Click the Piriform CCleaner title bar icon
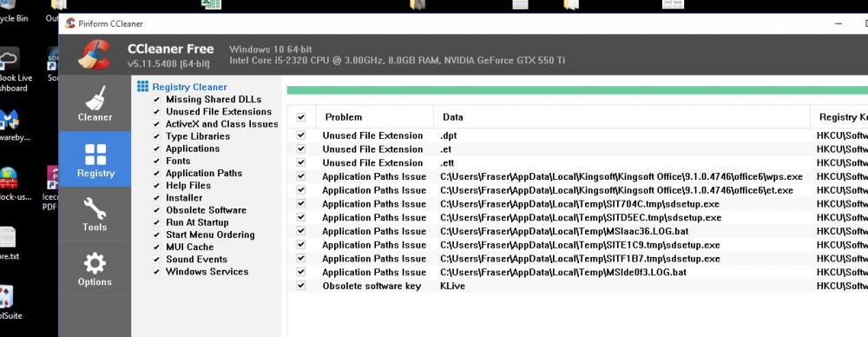The width and height of the screenshot is (868, 337). pyautogui.click(x=69, y=23)
